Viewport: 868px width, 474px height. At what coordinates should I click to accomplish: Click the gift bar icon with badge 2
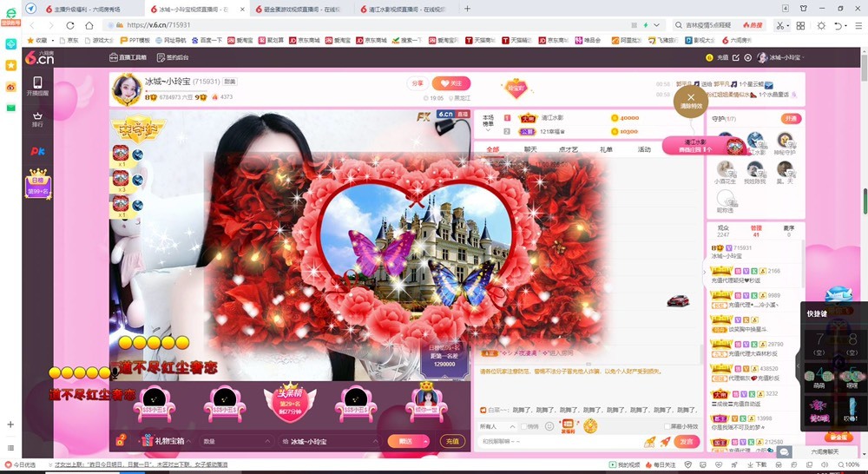[120, 440]
